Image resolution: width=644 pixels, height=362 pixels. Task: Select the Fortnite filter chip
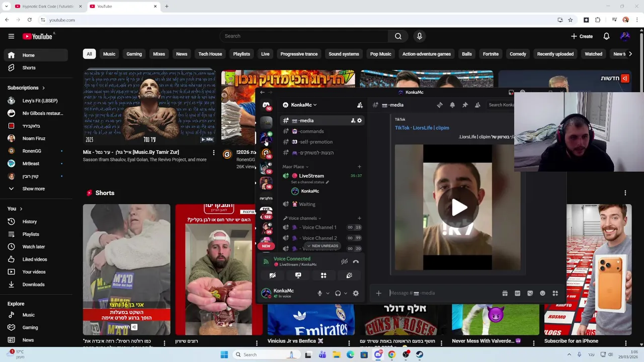tap(491, 54)
